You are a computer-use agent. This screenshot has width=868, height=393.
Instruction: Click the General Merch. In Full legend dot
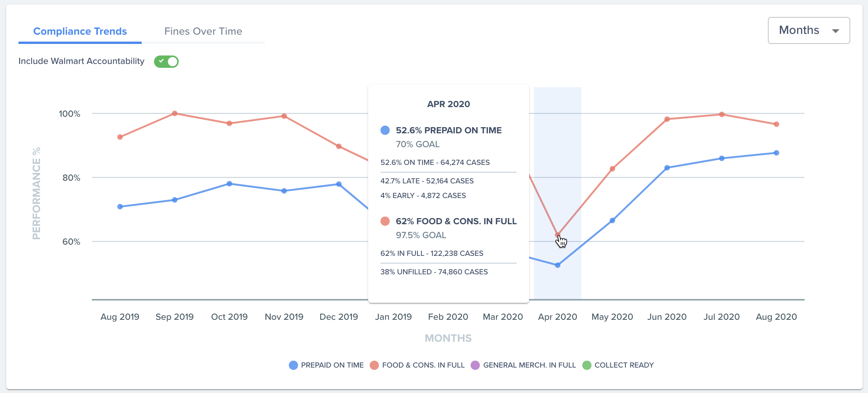click(x=475, y=365)
